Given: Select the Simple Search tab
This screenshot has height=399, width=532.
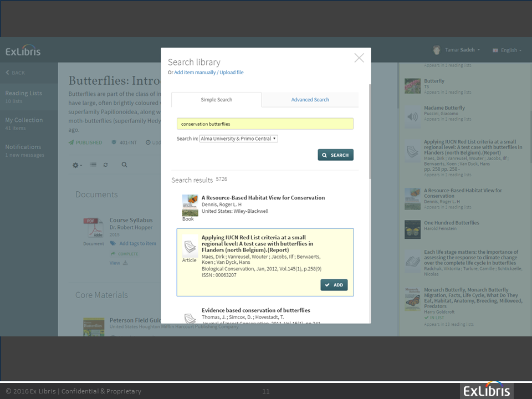Looking at the screenshot, I should [x=216, y=100].
